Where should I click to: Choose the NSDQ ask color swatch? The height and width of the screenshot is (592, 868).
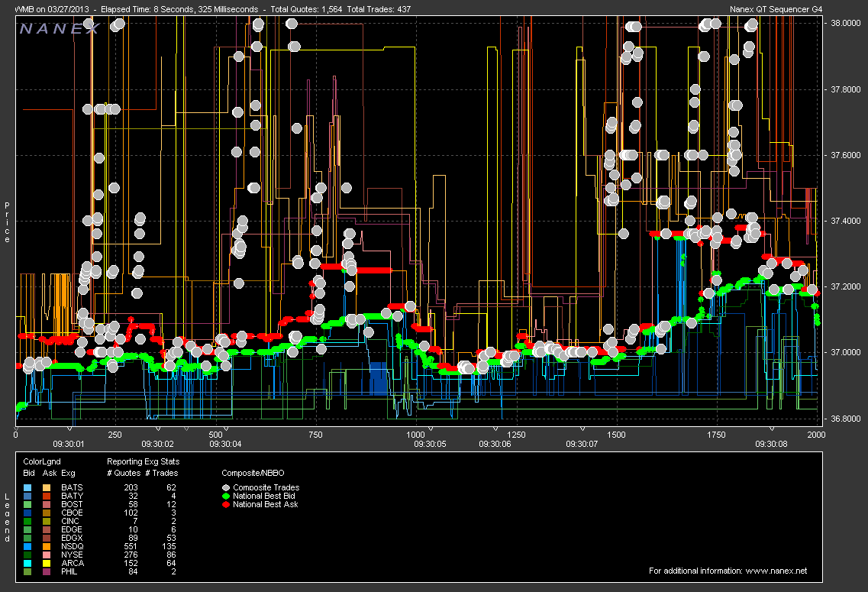click(x=47, y=547)
